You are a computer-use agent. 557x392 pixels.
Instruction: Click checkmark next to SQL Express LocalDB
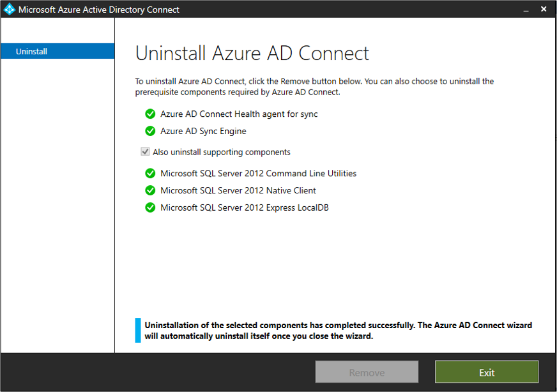[150, 207]
